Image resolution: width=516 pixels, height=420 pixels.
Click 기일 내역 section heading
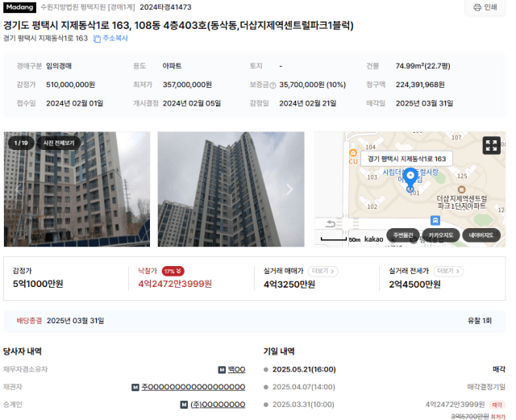(279, 351)
